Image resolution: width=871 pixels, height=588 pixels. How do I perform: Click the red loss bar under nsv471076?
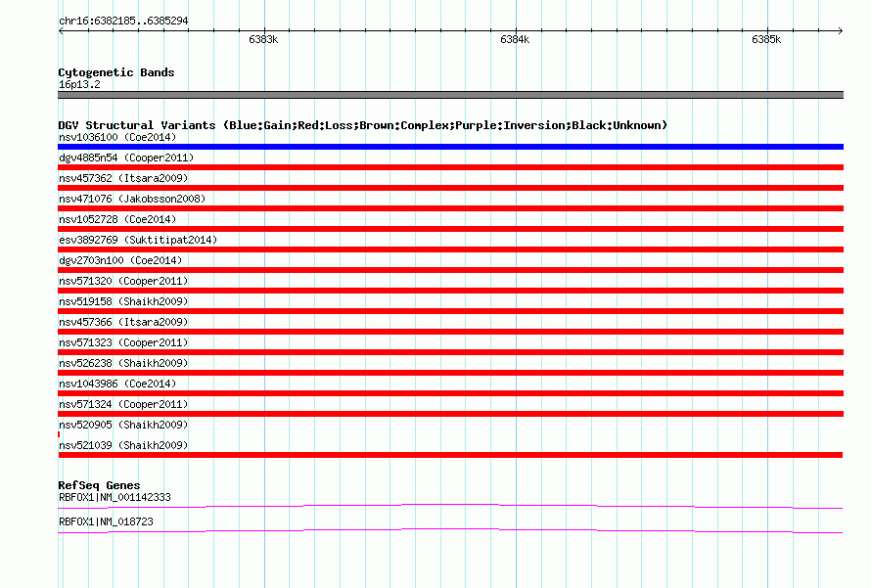[x=450, y=208]
